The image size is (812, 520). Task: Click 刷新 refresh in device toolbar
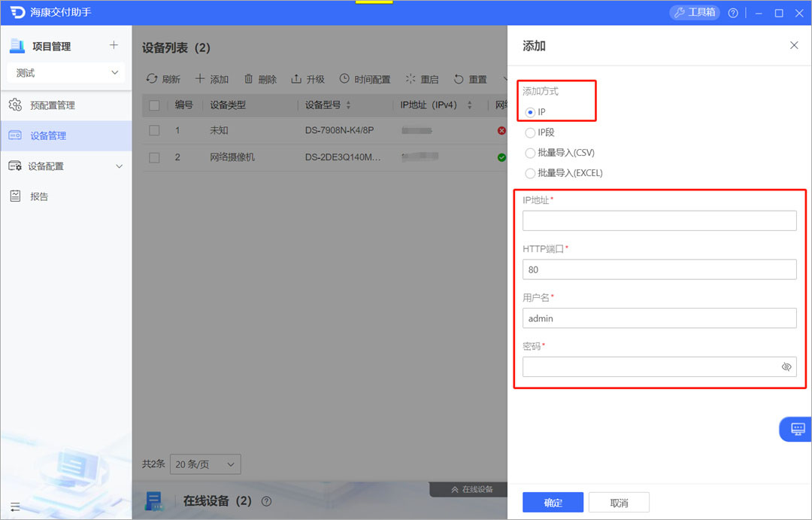[163, 79]
